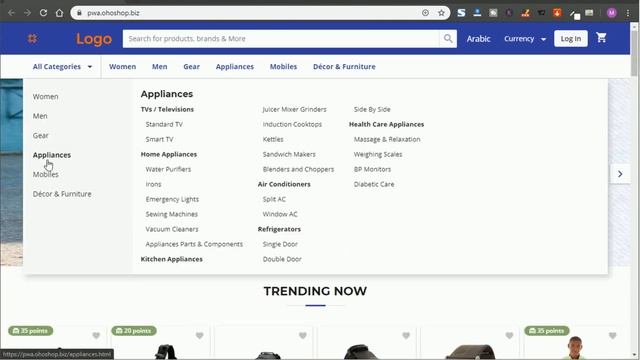Open Women tab in navigation bar
This screenshot has height=360, width=640.
[x=122, y=67]
